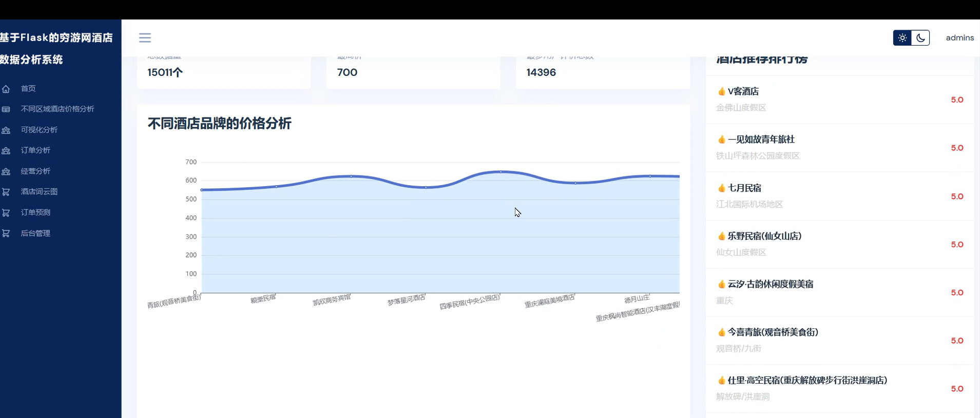This screenshot has height=418, width=980.
Task: Click the chart data point above 梦落星河酒店
Action: point(426,187)
